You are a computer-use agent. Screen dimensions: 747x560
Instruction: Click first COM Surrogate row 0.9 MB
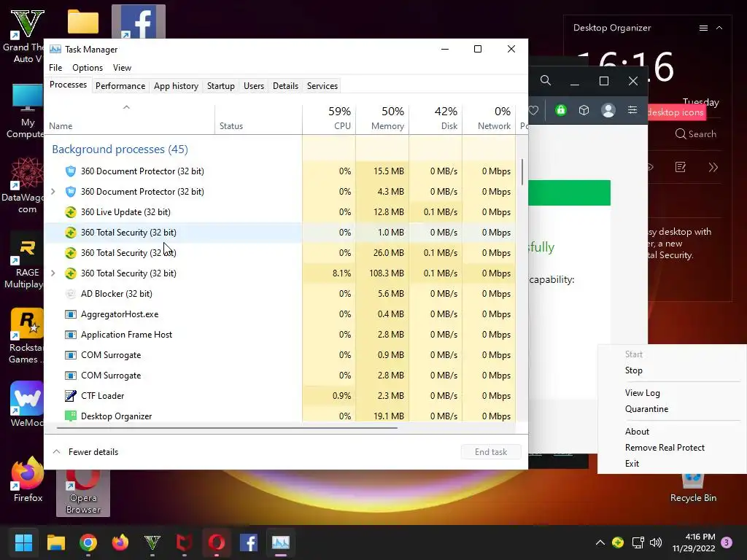[280, 355]
